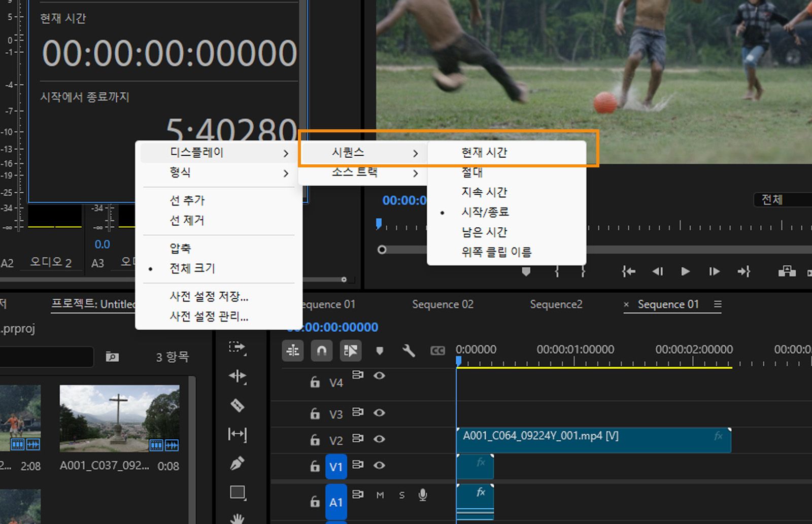Hide track V3 with its eye icon
Screen dimensions: 812x524
[x=379, y=412]
